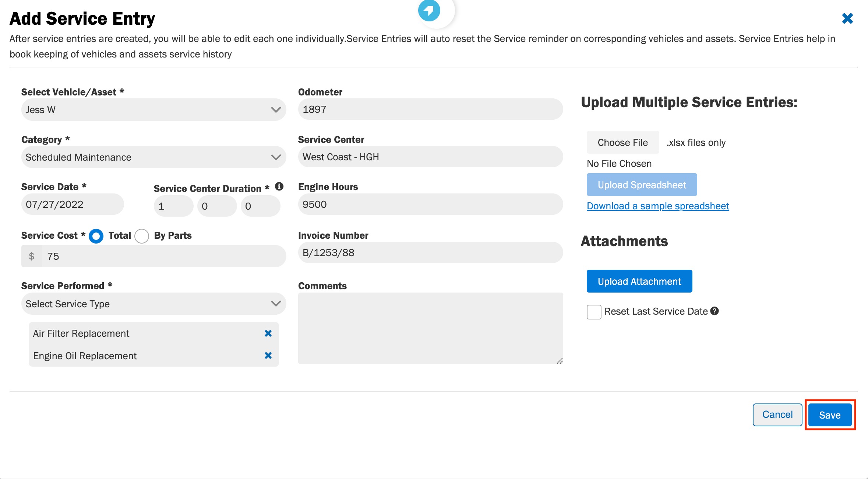Click the 'Air Filter Replacement' entry text

tap(81, 333)
